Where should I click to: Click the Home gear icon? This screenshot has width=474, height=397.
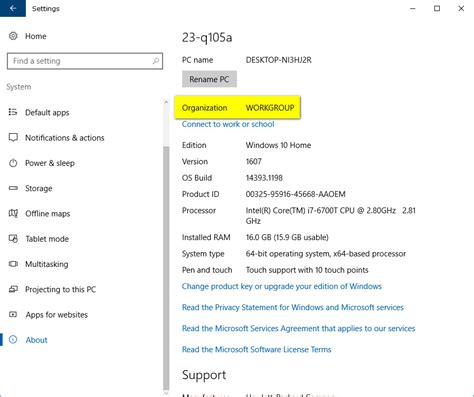tap(13, 36)
